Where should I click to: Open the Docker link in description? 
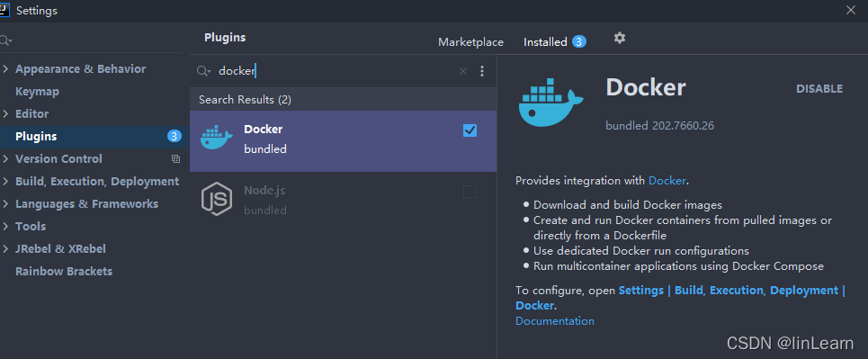pyautogui.click(x=667, y=181)
